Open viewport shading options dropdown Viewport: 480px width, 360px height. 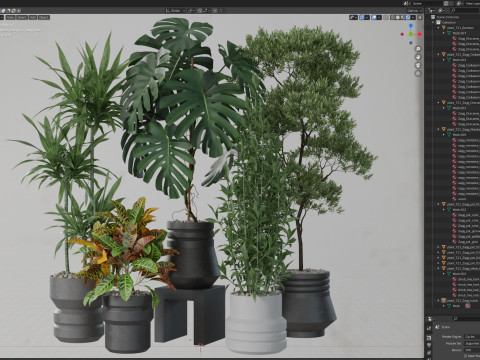413,17
